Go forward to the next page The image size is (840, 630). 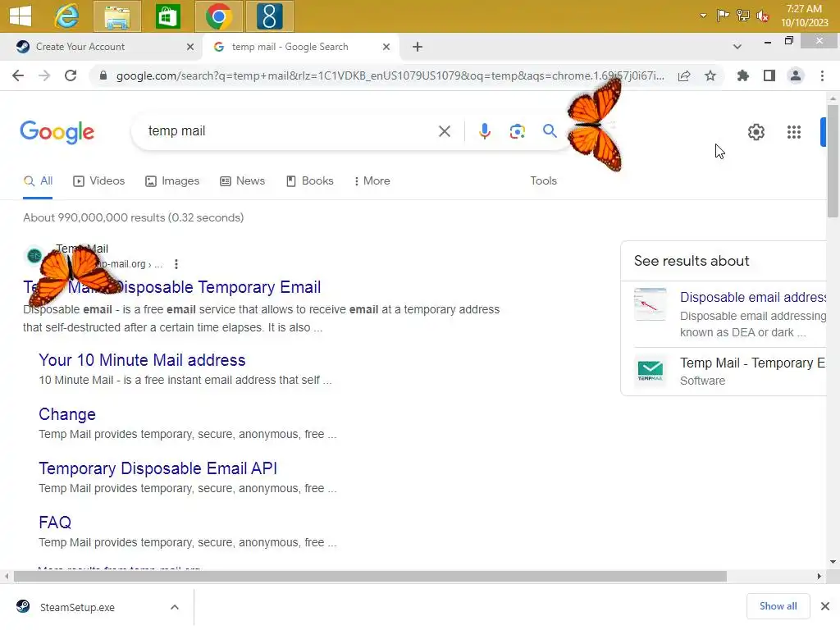point(44,75)
